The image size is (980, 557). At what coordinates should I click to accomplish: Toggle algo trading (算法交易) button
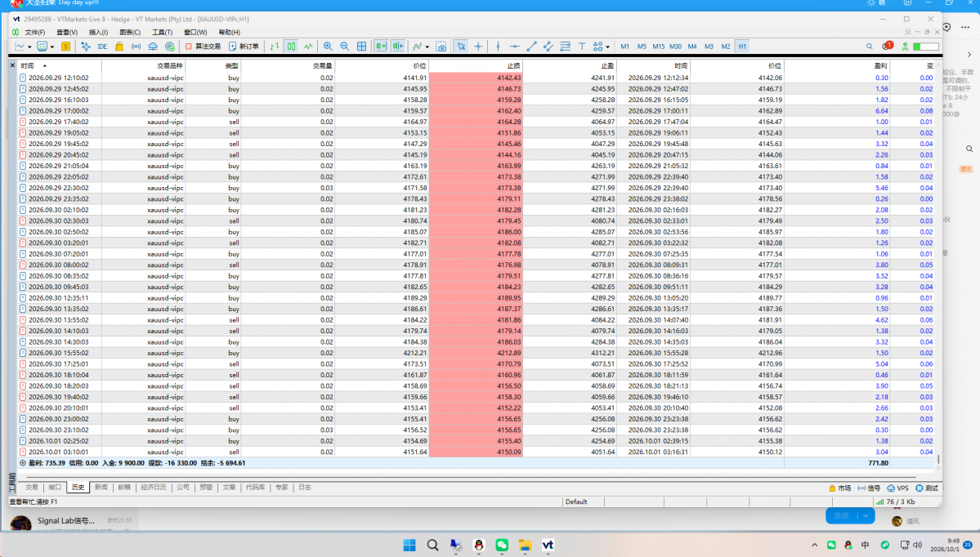[204, 47]
